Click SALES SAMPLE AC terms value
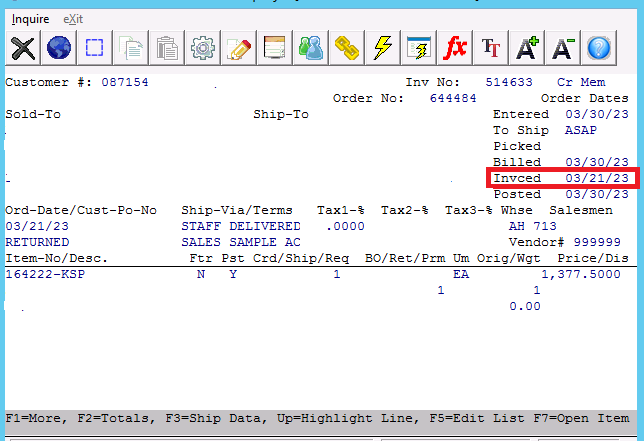 coord(241,242)
